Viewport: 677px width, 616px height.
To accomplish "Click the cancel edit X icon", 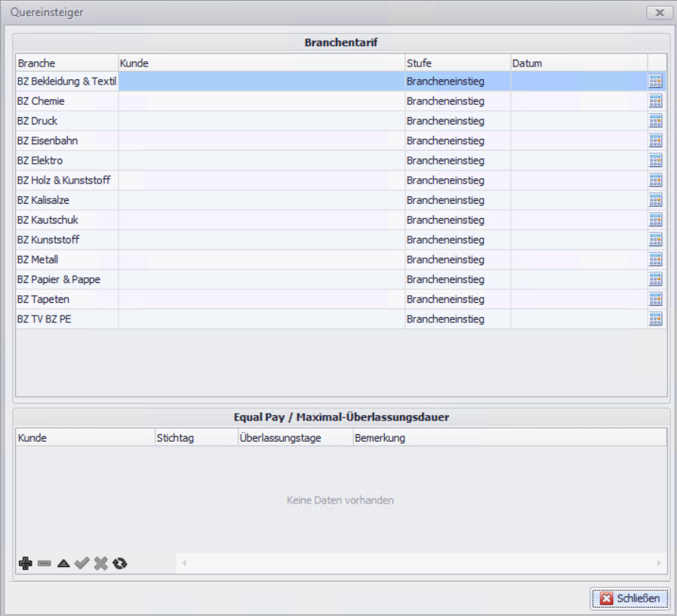I will click(100, 563).
